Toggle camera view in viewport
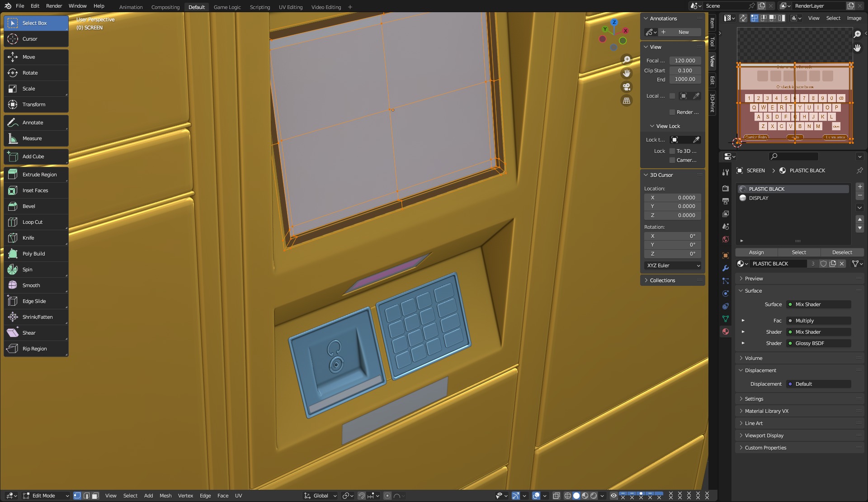868x502 pixels. (627, 87)
